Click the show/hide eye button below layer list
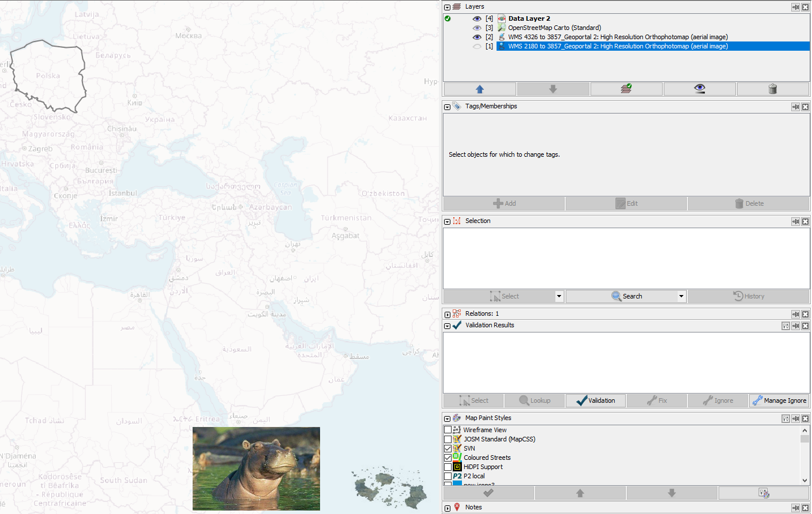This screenshot has width=812, height=514. (x=699, y=89)
